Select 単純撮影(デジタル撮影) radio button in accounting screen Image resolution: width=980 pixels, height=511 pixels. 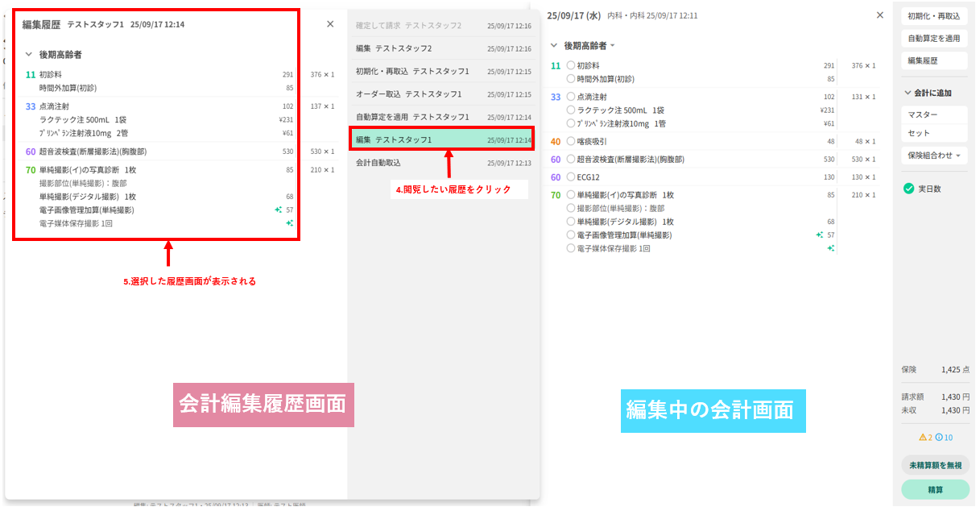[571, 221]
